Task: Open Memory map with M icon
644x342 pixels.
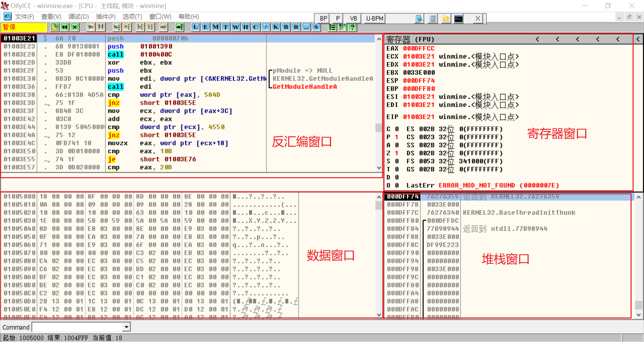Action: coord(216,27)
